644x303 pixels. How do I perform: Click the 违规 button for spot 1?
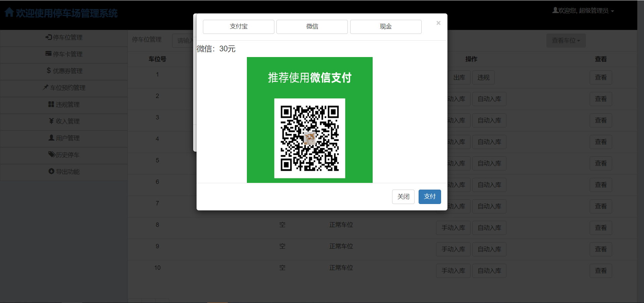point(483,78)
